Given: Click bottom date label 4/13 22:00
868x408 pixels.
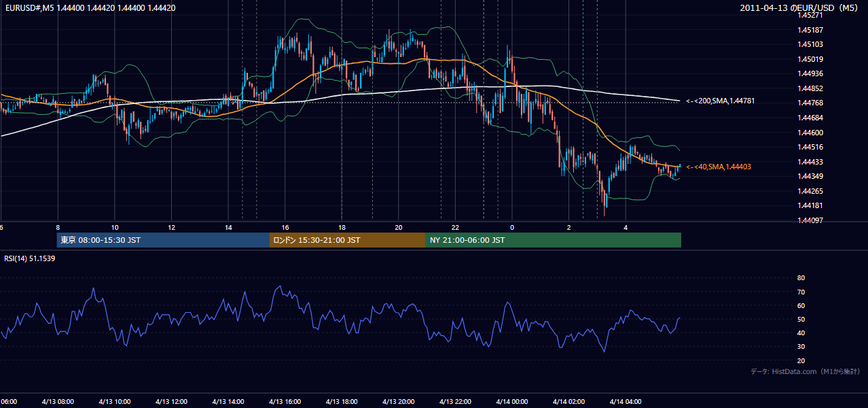Looking at the screenshot, I should pos(455,402).
